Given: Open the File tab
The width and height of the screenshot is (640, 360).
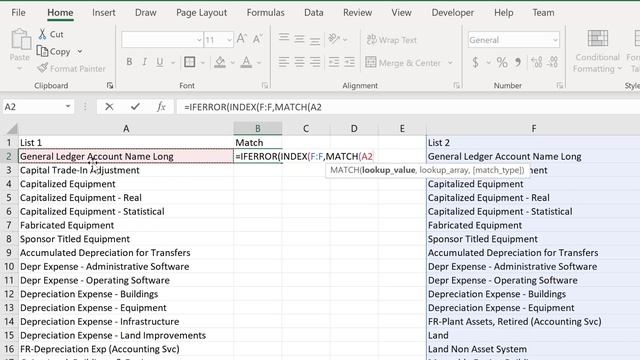Looking at the screenshot, I should point(18,13).
